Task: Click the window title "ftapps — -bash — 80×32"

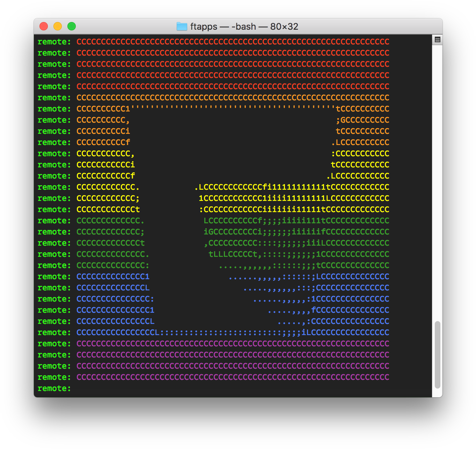Action: [x=244, y=27]
